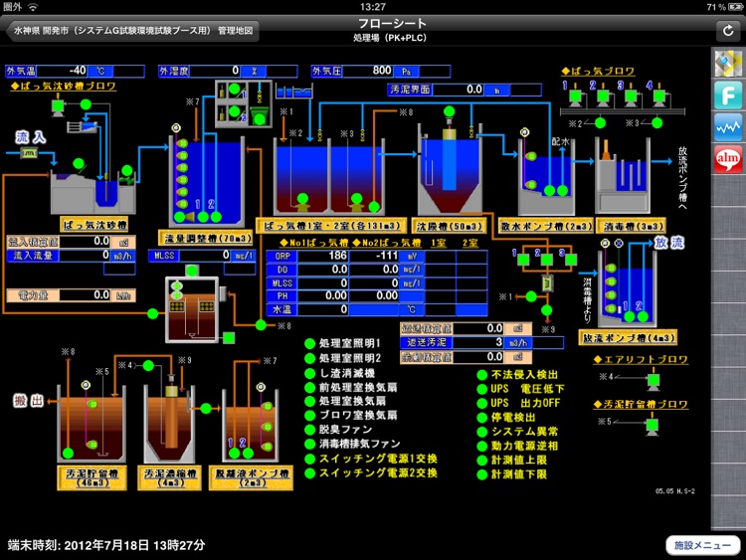Tap the 端末時刻 timestamp text

pos(106,545)
